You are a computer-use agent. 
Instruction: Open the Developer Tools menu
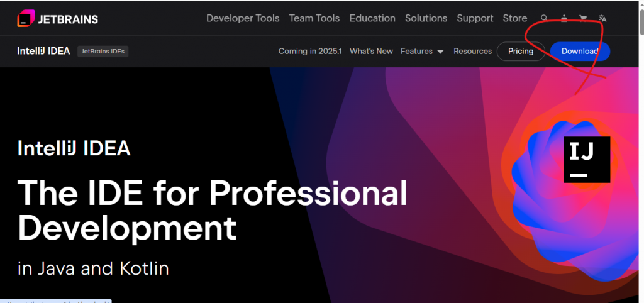(243, 18)
